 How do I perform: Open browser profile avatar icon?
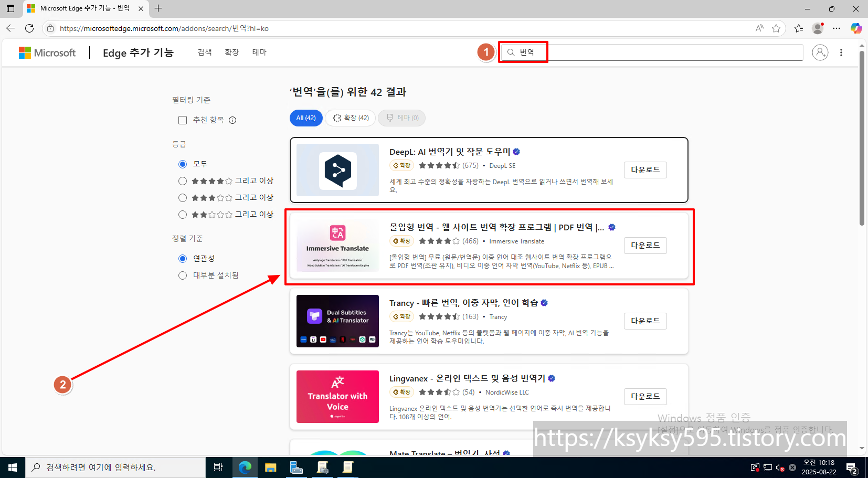pyautogui.click(x=818, y=28)
